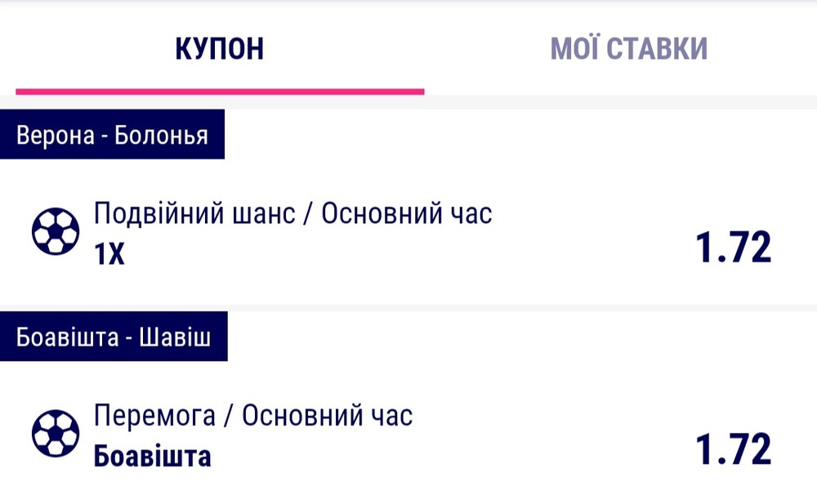Click the Перемога market text

(x=154, y=416)
